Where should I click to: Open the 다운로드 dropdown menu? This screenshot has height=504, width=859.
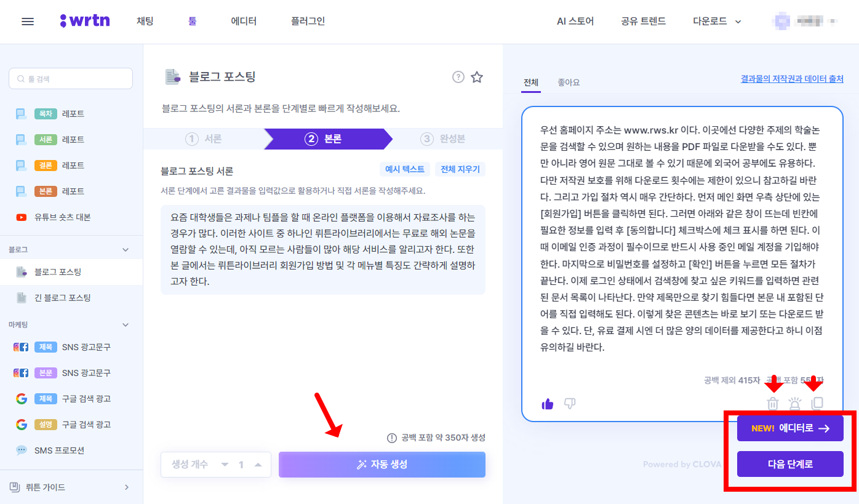pos(716,20)
